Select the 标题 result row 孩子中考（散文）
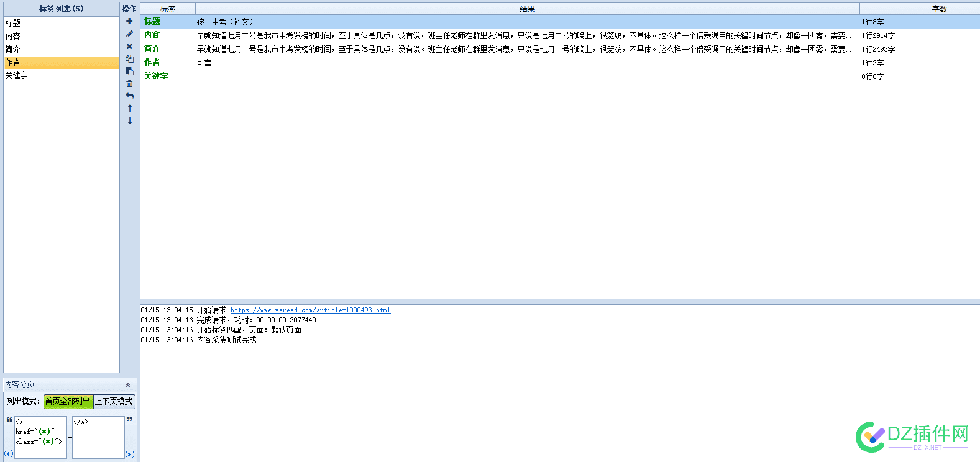 click(x=560, y=22)
